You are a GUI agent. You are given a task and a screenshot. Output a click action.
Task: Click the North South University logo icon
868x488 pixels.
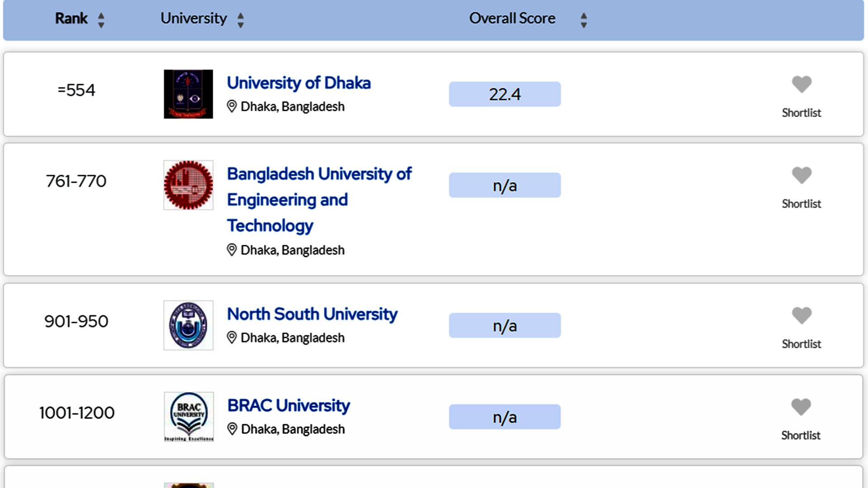pyautogui.click(x=189, y=325)
